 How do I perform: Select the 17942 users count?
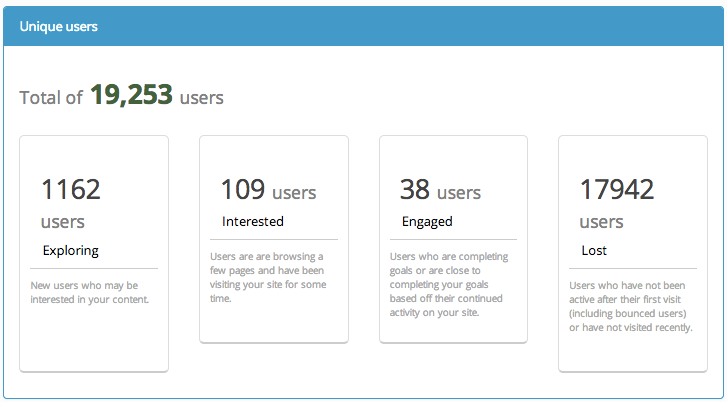click(x=617, y=189)
